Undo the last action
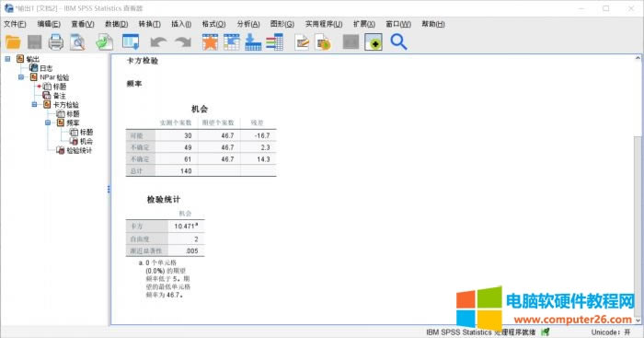The image size is (644, 338). (x=158, y=42)
